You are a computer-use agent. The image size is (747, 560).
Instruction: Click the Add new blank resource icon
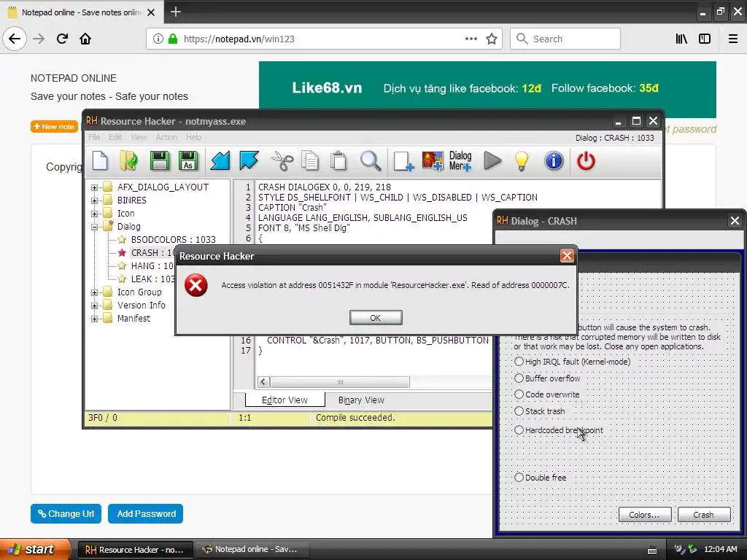tap(403, 161)
